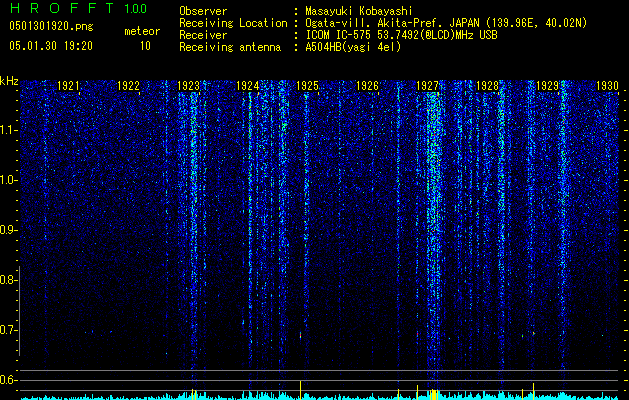Click the 1921 time marker

pos(69,85)
